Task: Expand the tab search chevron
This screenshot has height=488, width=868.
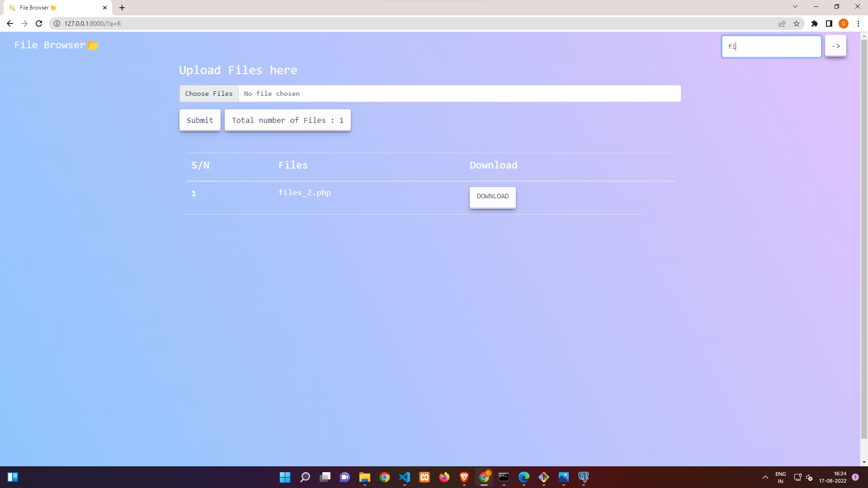Action: coord(795,6)
